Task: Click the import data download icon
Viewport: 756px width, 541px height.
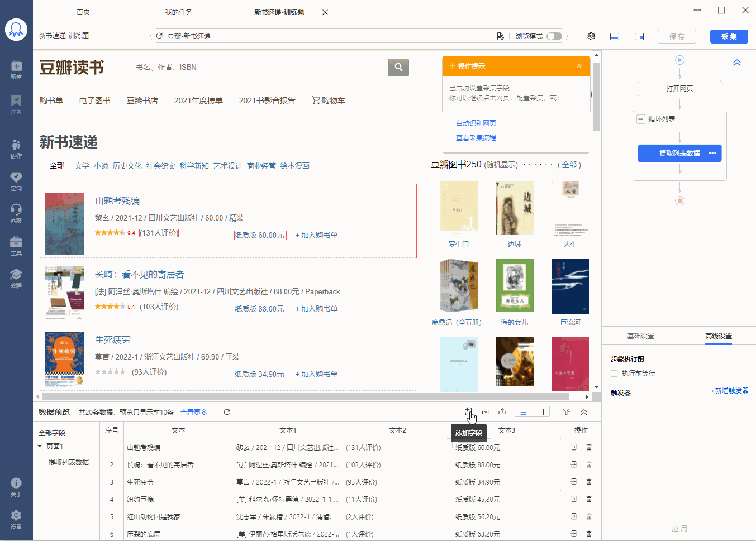Action: click(x=486, y=411)
